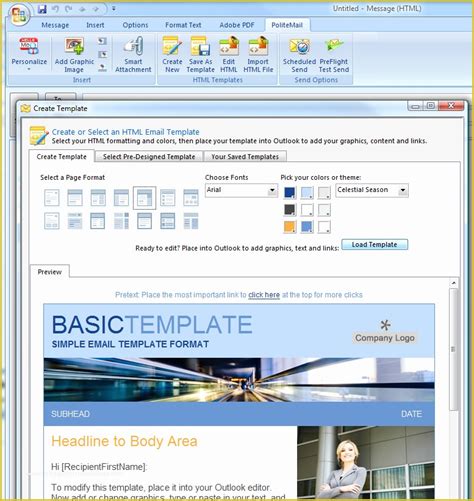The width and height of the screenshot is (474, 501).
Task: Select first page format in bottom row
Action: (x=52, y=221)
